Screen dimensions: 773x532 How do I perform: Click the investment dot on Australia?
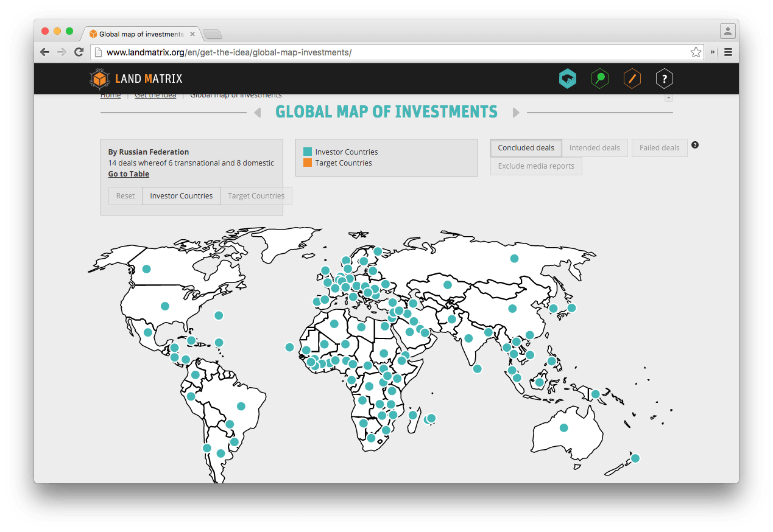coord(563,428)
